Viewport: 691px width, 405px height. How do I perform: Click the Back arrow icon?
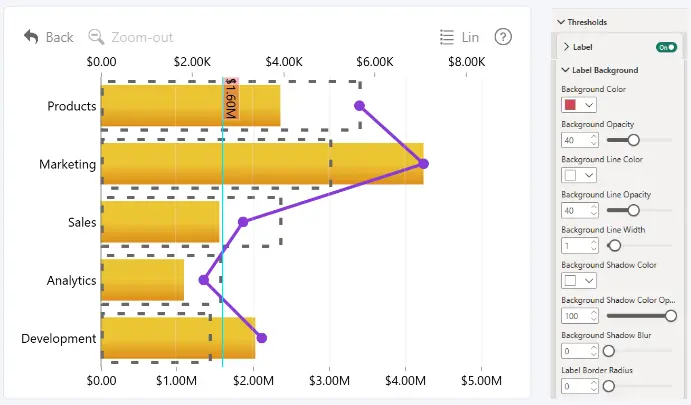click(x=31, y=37)
